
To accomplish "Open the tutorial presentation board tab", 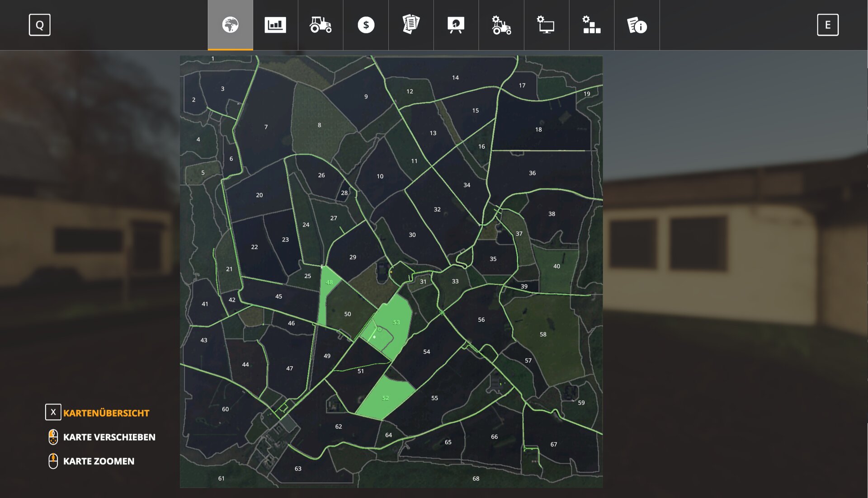I will (x=456, y=25).
